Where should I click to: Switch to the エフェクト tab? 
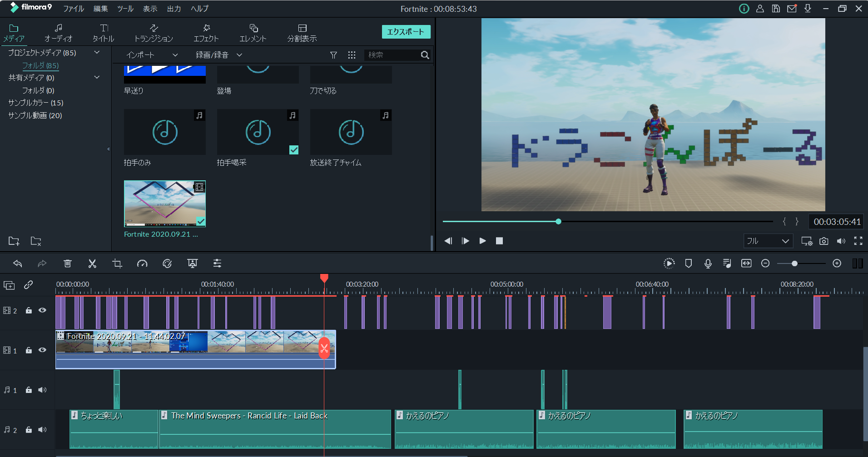206,33
